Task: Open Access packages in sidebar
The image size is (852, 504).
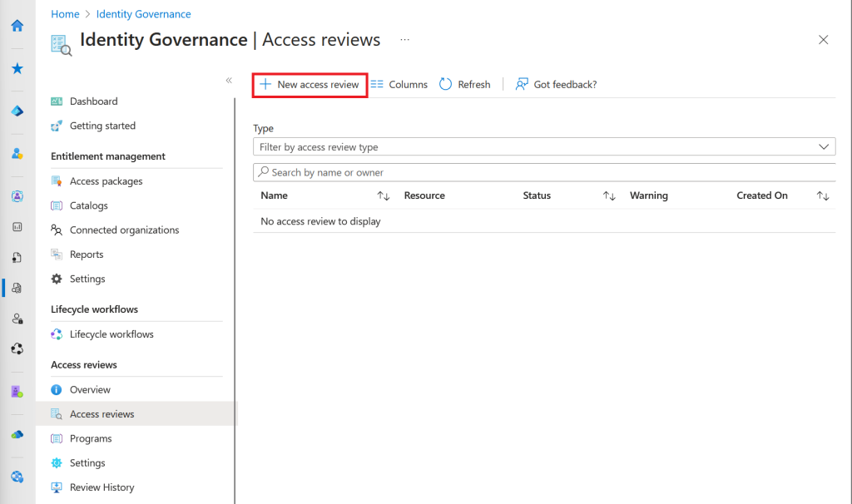Action: [106, 181]
